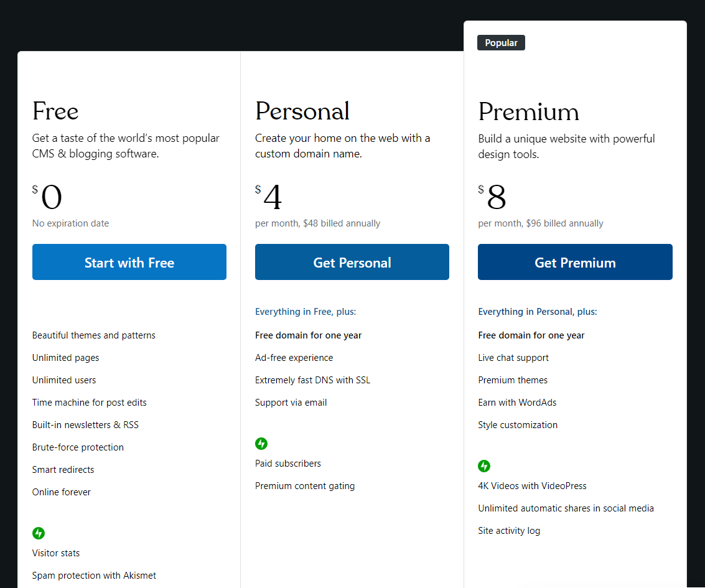Screen dimensions: 705x588
Task: Click 'Free domain for one year' in Personal
Action: pyautogui.click(x=308, y=335)
